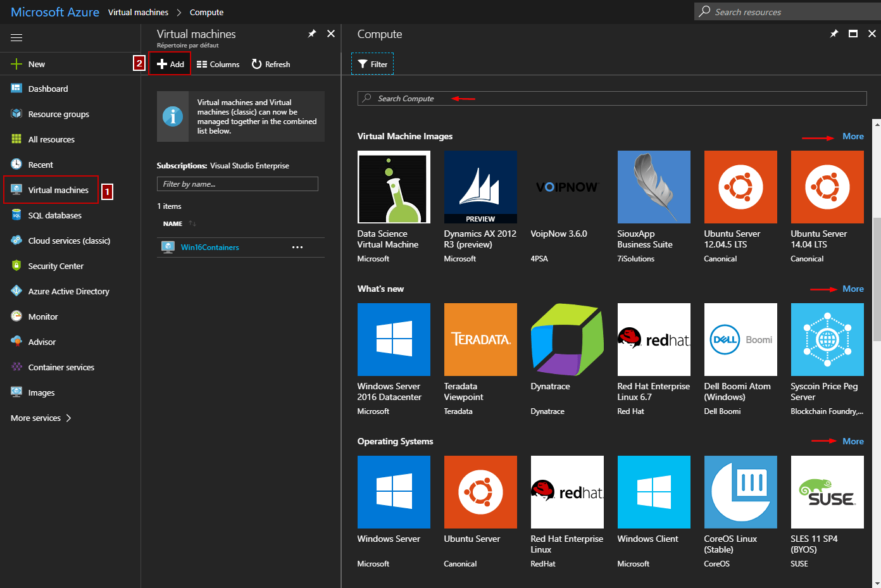Select Red Hat Enterprise Linux 6.7 tile
This screenshot has width=881, height=588.
(x=654, y=360)
